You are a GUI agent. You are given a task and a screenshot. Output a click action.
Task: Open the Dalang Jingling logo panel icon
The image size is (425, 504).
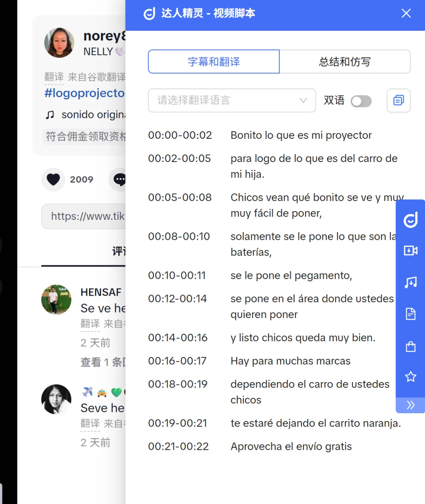[x=410, y=219]
